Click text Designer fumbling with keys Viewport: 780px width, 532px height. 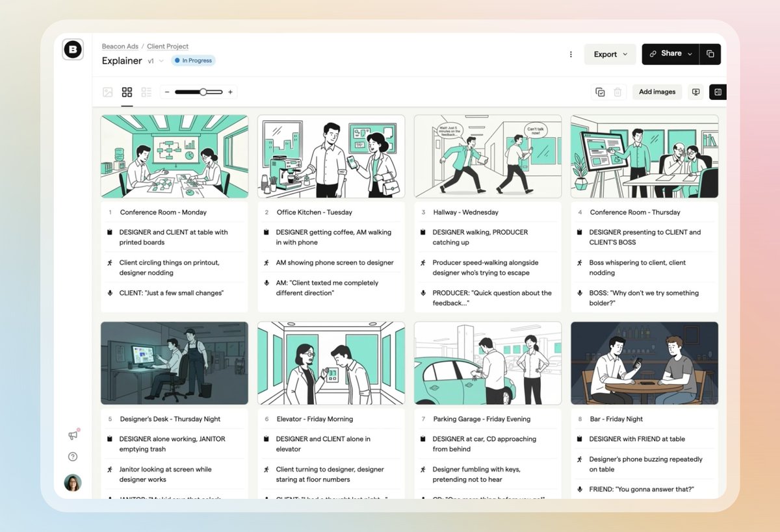pos(476,474)
